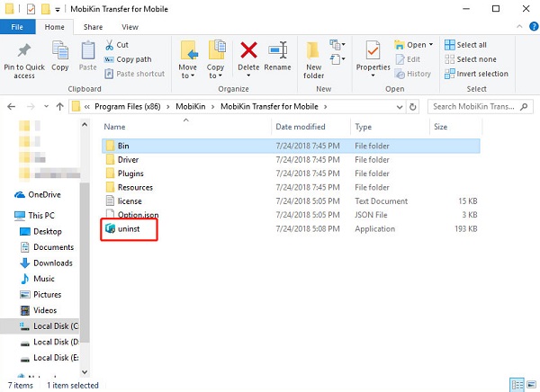Expand the address bar history dropdown
The image size is (540, 392).
click(x=400, y=107)
